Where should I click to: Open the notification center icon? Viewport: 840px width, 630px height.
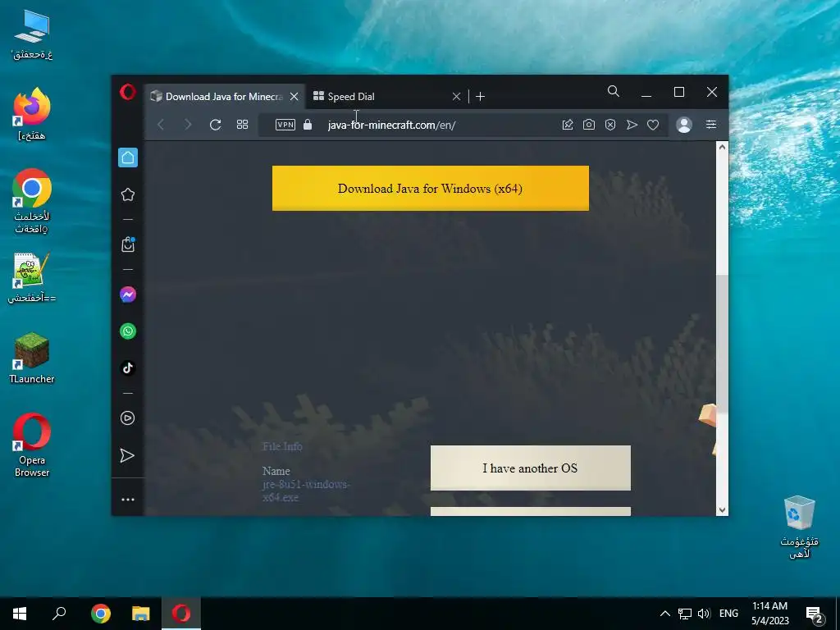815,614
